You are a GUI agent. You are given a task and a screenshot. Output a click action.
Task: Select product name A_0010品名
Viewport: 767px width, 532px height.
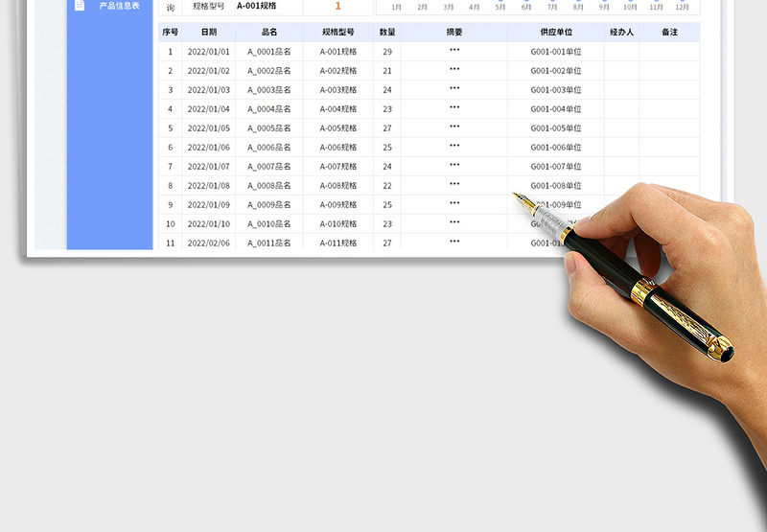(x=269, y=224)
